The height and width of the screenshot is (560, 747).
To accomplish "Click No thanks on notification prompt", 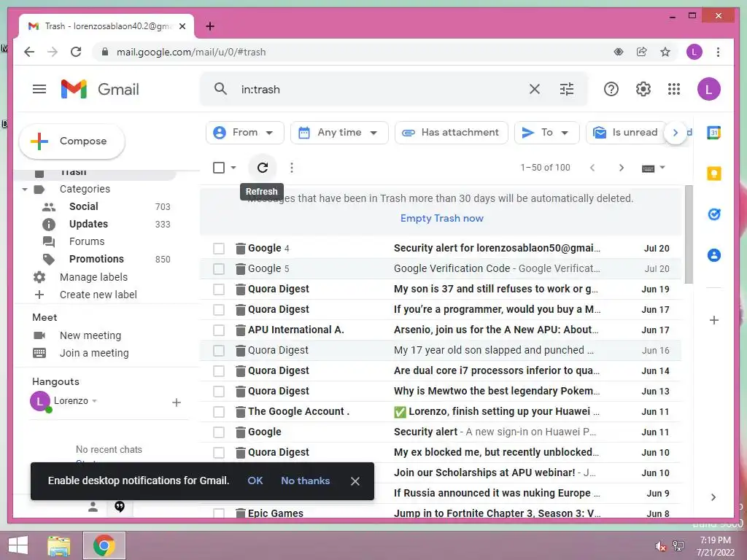I will coord(306,481).
